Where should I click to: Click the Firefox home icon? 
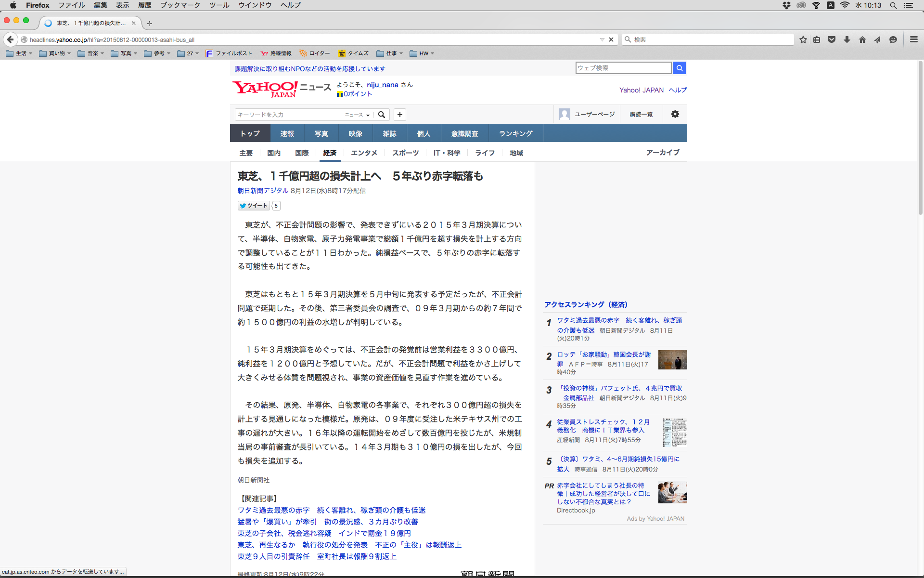tap(862, 39)
